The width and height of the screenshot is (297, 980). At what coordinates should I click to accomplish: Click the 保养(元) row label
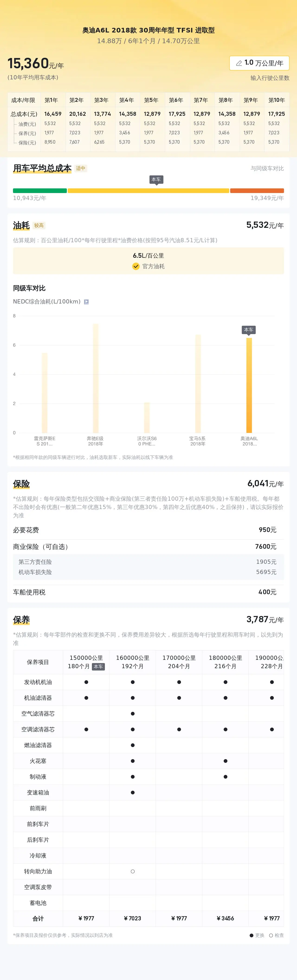(x=27, y=134)
